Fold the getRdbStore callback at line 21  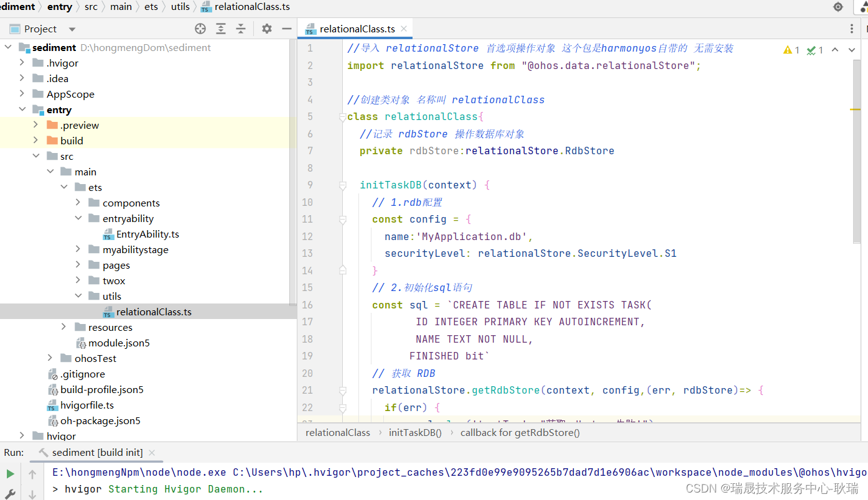(x=342, y=391)
